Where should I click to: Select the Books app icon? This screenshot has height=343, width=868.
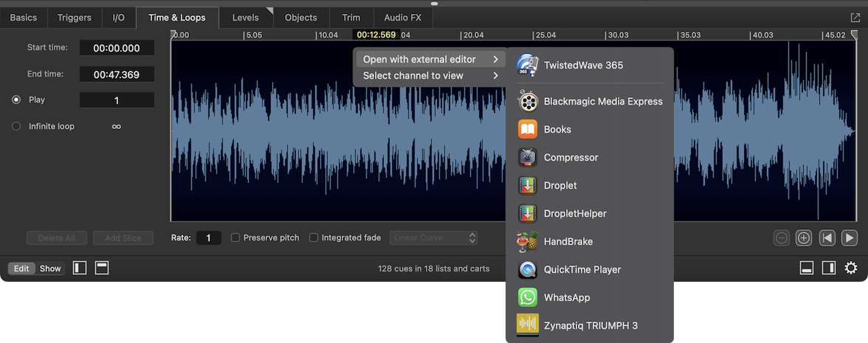[x=528, y=130]
